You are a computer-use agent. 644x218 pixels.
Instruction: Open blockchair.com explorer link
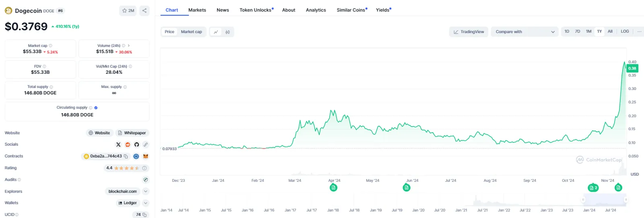tap(123, 191)
